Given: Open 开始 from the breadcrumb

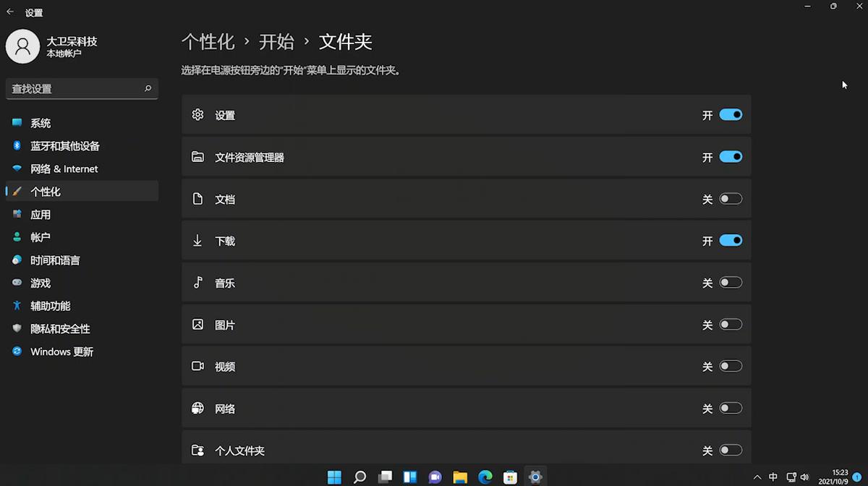Looking at the screenshot, I should coord(277,42).
